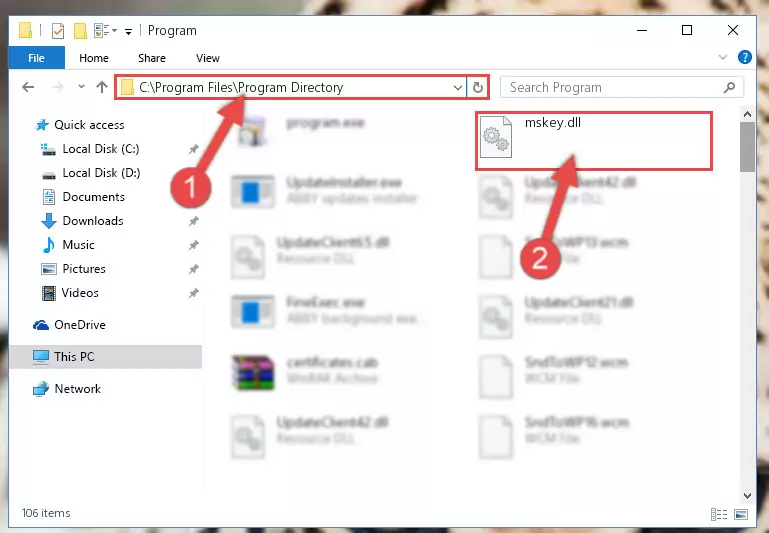769x533 pixels.
Task: Click the vertical scrollbar thumb
Action: coord(747,147)
